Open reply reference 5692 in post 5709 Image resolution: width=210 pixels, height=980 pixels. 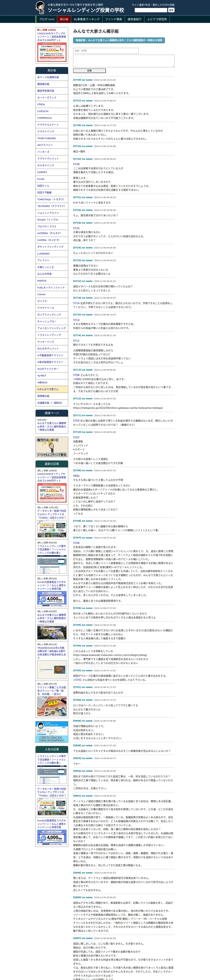(x=76, y=476)
